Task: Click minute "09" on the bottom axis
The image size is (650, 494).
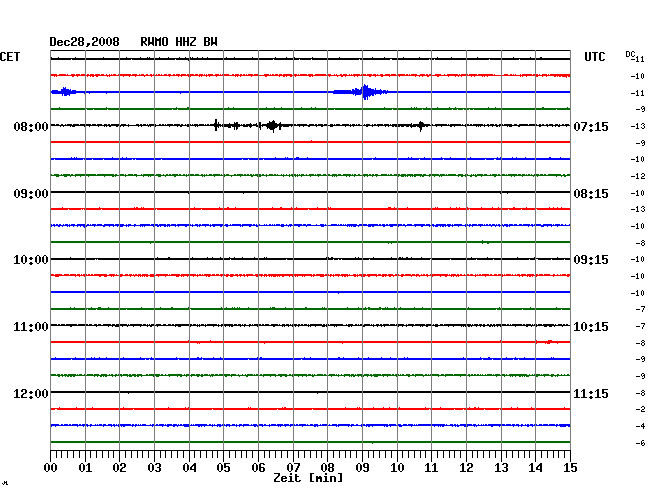Action: (362, 468)
